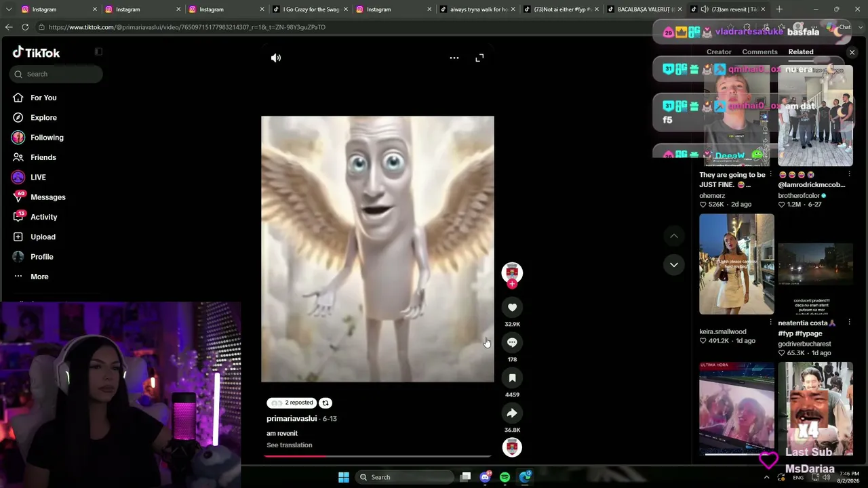Open the 'neatentia costa' video thumbnail

815,264
